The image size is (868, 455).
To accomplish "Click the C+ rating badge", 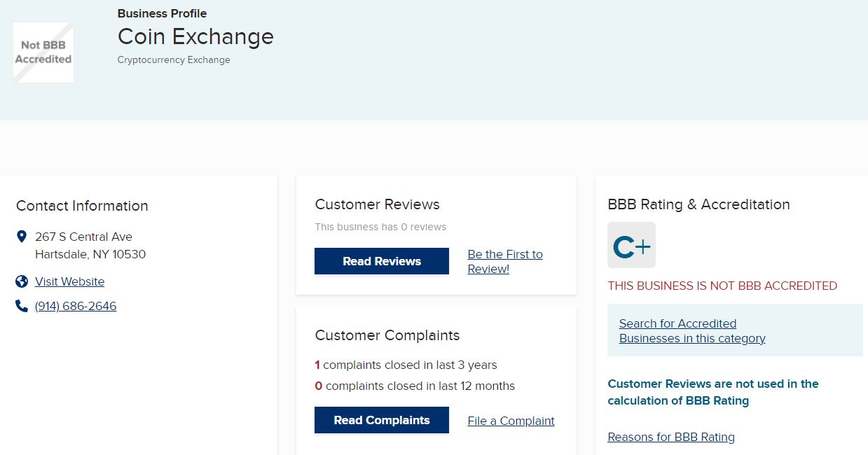I will point(631,245).
